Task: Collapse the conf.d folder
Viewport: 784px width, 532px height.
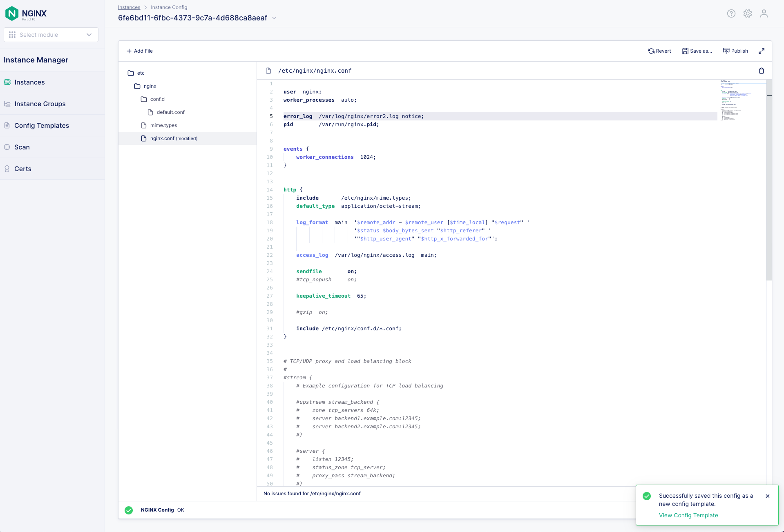Action: (153, 99)
